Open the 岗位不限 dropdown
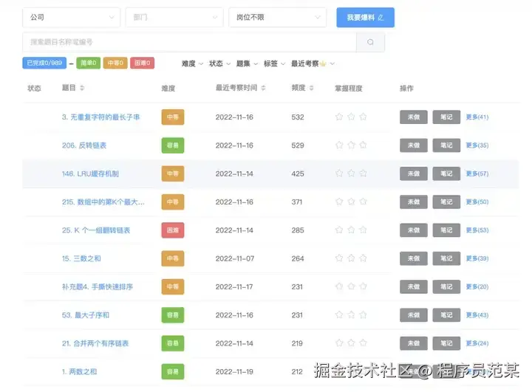The width and height of the screenshot is (532, 392). click(x=278, y=17)
